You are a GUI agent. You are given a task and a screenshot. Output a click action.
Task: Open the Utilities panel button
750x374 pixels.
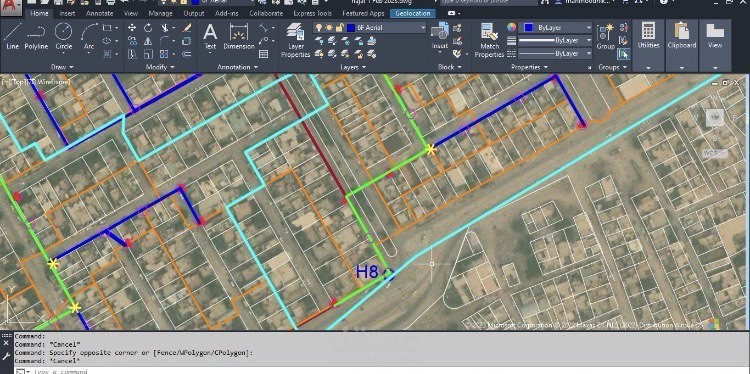pyautogui.click(x=648, y=36)
